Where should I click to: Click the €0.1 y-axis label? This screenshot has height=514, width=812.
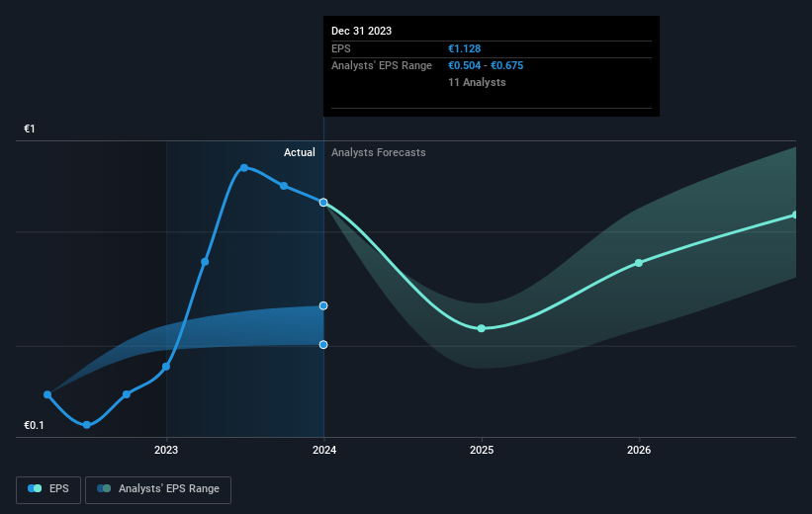35,425
